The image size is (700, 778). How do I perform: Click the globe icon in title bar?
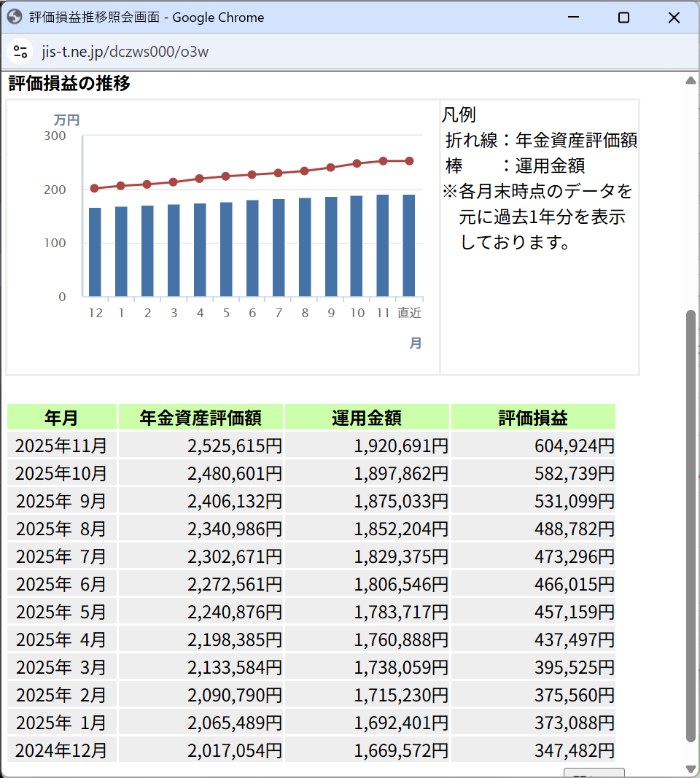[x=15, y=17]
